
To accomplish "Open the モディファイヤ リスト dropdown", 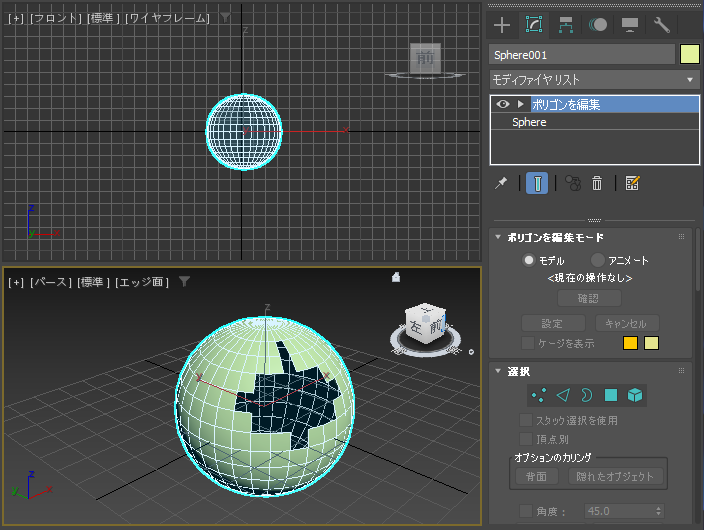I will pos(594,80).
